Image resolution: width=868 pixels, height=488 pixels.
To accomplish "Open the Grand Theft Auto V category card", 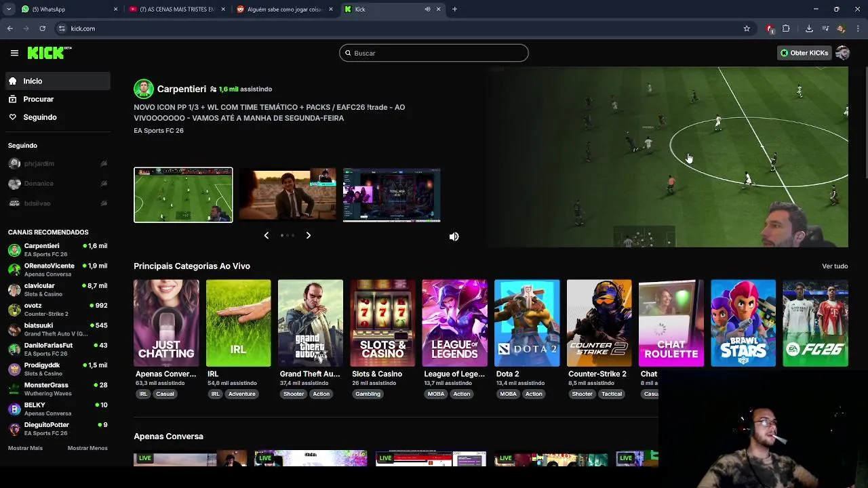I will 311,323.
